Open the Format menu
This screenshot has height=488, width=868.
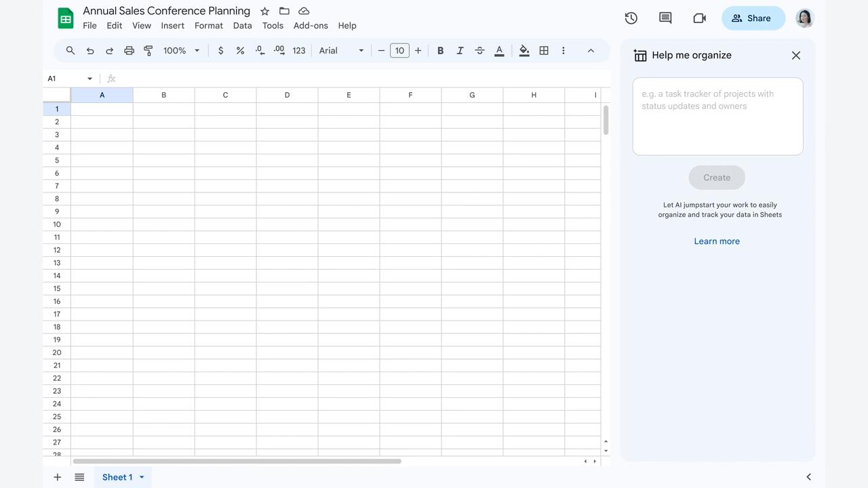point(208,25)
